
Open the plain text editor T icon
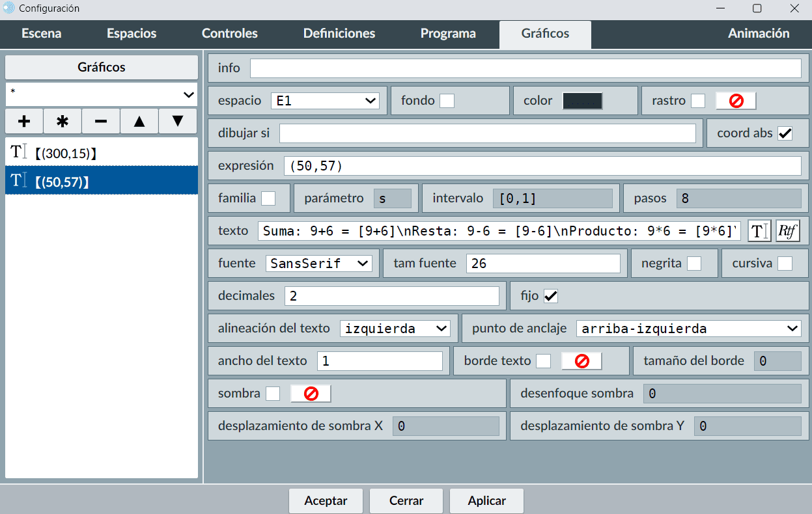click(759, 231)
